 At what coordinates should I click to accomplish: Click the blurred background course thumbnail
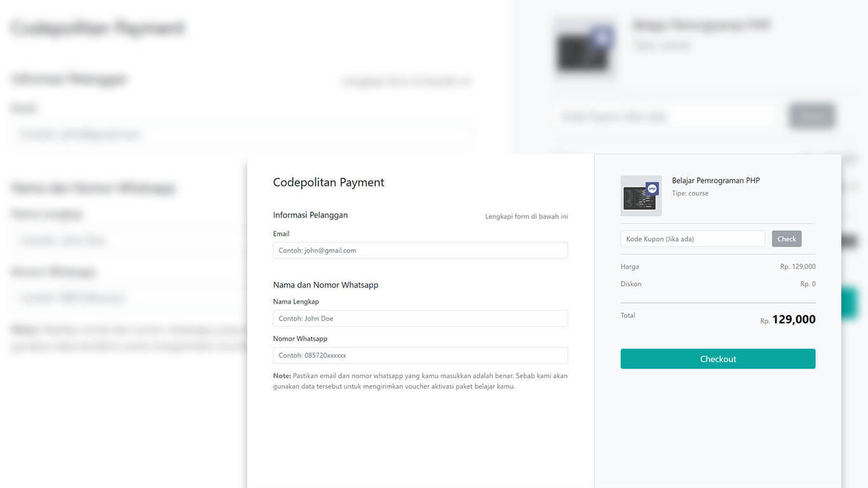[x=584, y=48]
